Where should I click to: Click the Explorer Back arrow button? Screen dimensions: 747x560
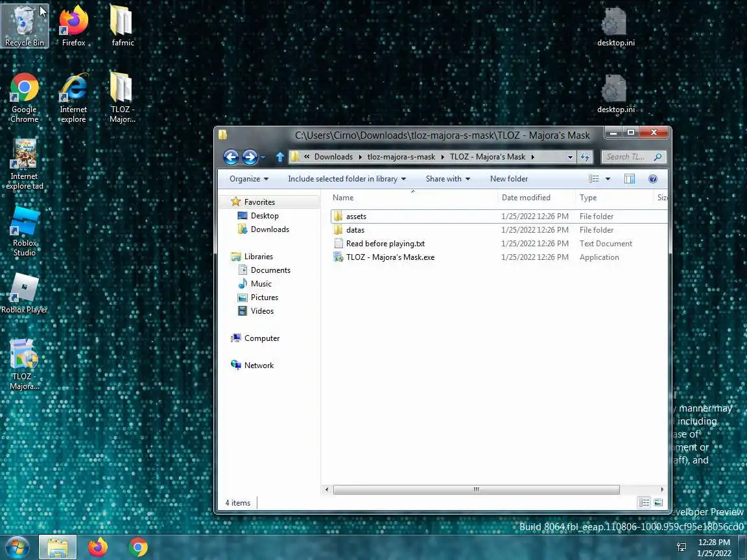coord(231,157)
